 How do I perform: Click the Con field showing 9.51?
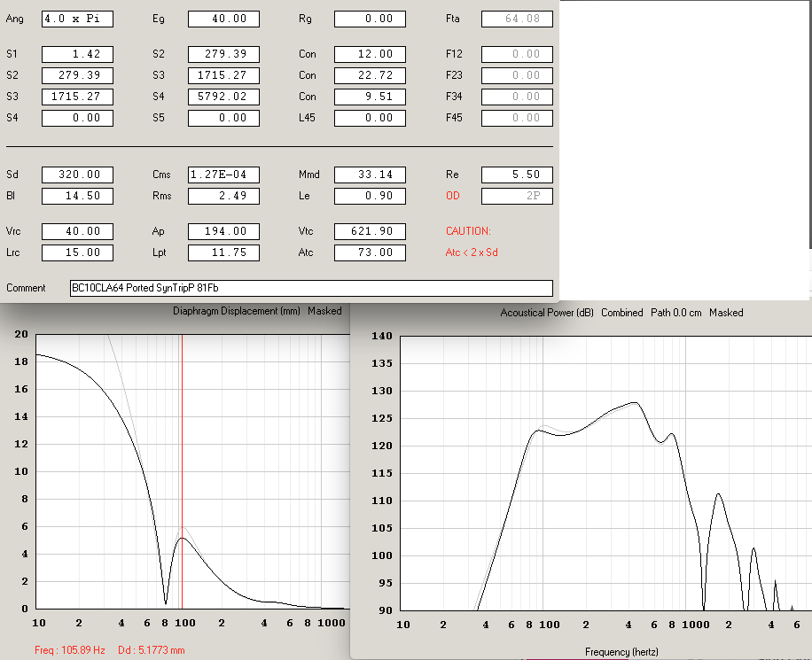(x=370, y=97)
